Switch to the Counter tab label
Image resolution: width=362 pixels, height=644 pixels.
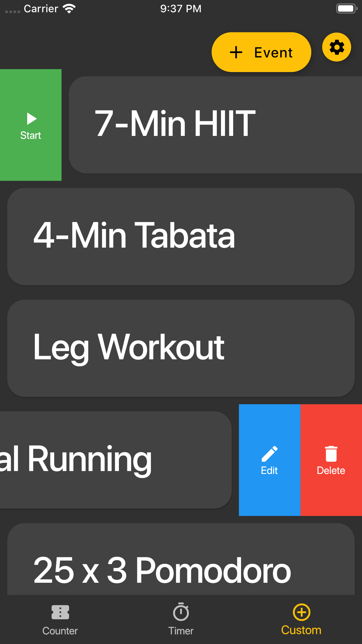click(60, 631)
